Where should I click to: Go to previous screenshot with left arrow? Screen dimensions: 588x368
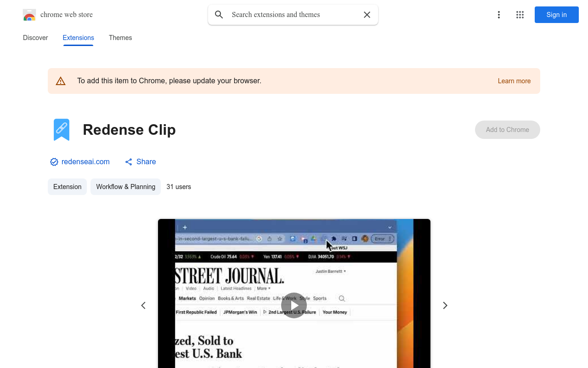pyautogui.click(x=143, y=305)
